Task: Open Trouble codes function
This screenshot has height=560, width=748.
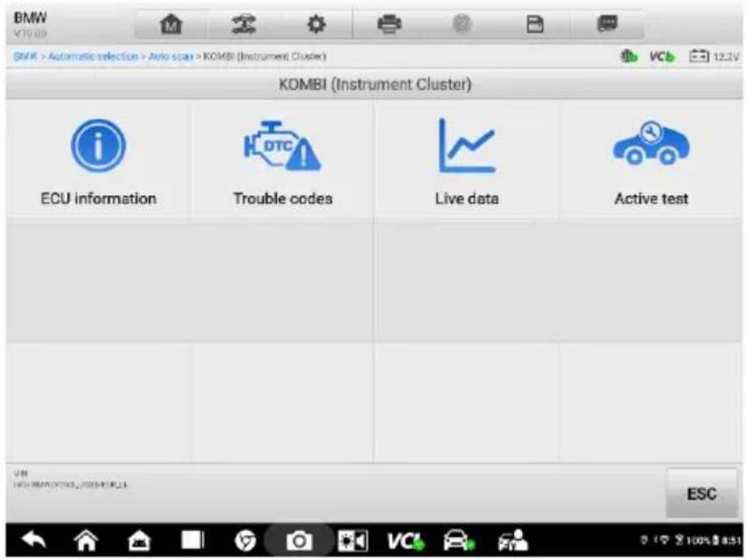Action: [282, 161]
